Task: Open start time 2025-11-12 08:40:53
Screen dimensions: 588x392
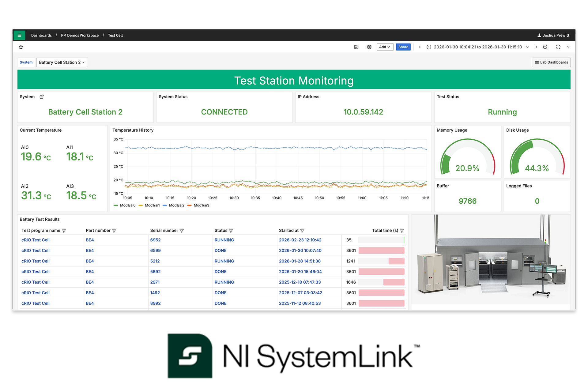Action: tap(300, 303)
